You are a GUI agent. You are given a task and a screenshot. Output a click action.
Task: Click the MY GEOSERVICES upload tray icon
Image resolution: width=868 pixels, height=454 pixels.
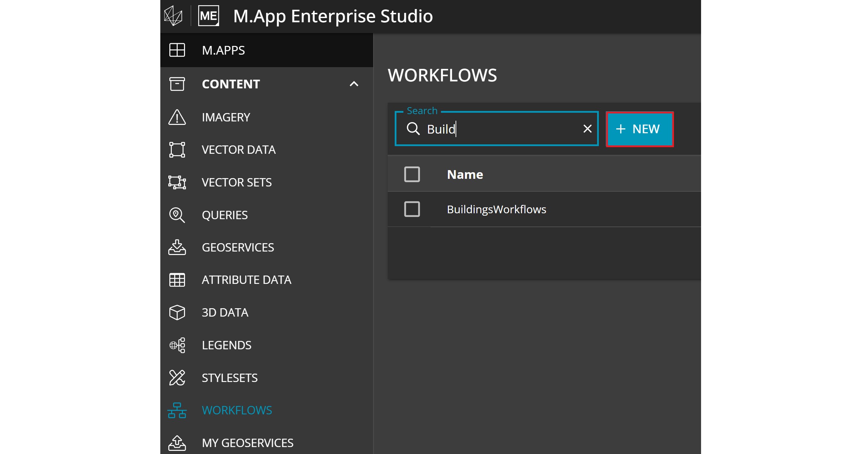point(177,443)
